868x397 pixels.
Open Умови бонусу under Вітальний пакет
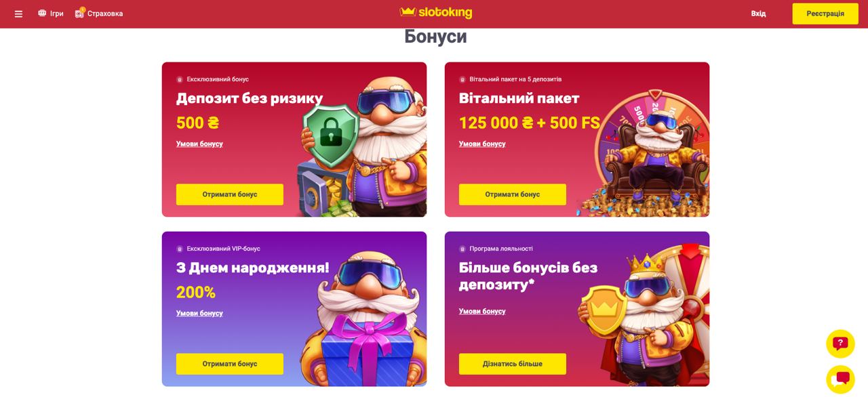(x=482, y=144)
